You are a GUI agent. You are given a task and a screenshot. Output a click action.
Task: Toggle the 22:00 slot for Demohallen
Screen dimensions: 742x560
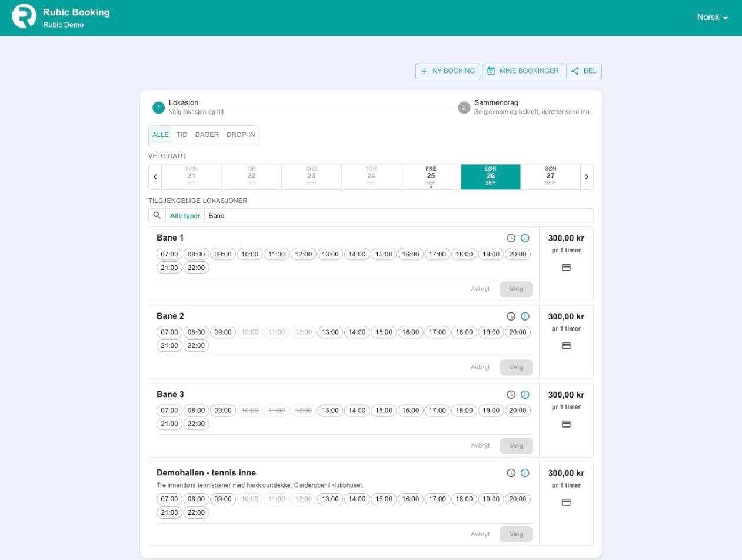[x=196, y=512]
